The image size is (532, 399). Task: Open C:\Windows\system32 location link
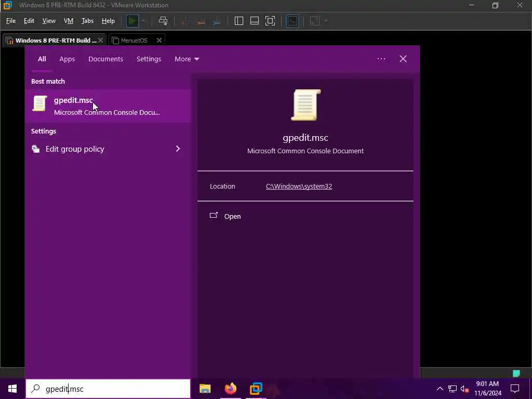299,187
